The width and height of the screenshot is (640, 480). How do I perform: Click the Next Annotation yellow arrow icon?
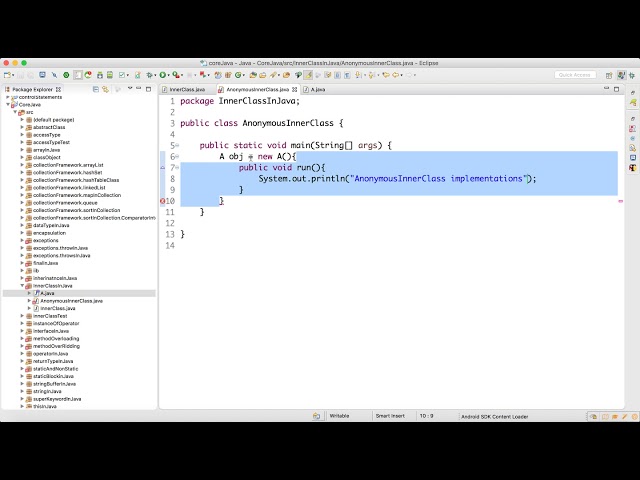[358, 75]
